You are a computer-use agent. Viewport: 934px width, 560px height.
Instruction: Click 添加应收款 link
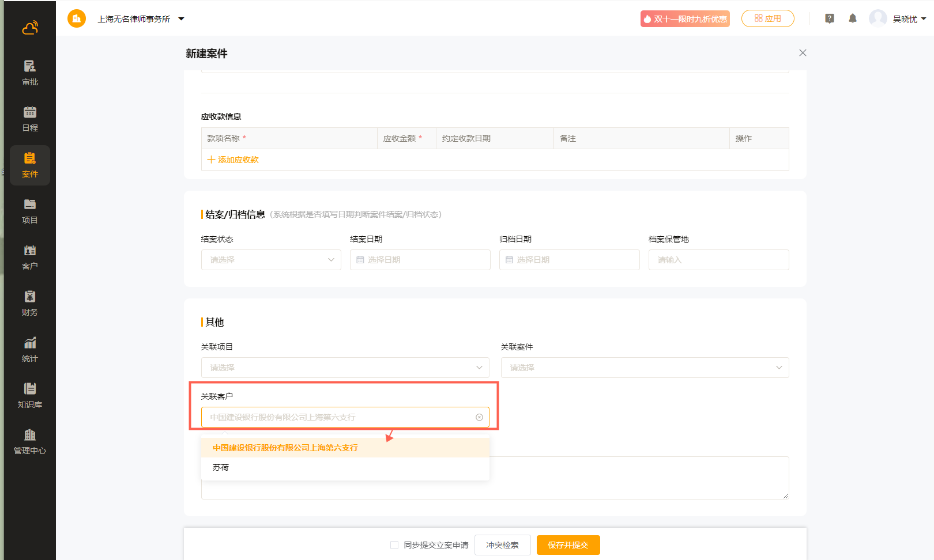coord(233,160)
